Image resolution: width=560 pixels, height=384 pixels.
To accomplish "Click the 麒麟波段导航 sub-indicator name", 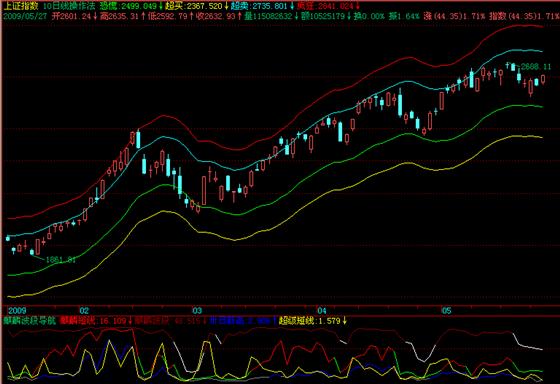I will coord(30,320).
